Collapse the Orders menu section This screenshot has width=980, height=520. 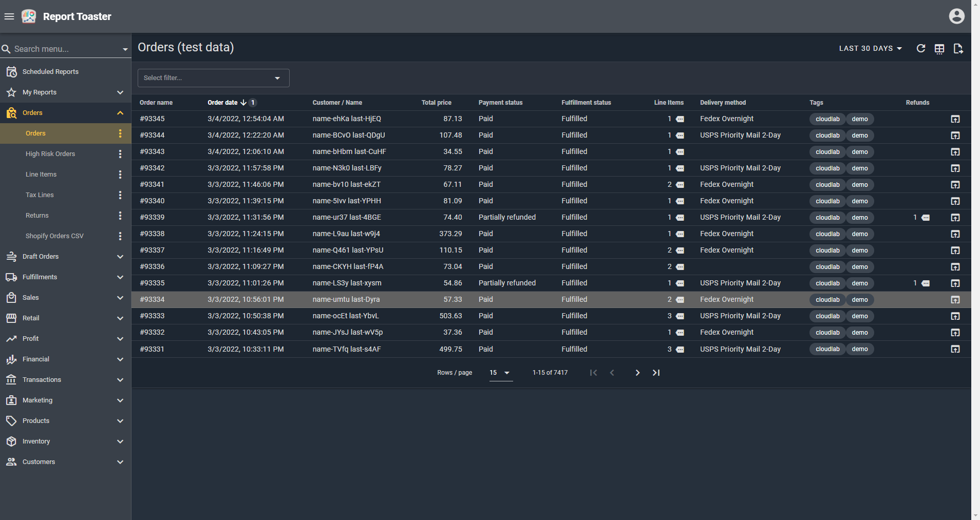pyautogui.click(x=120, y=113)
